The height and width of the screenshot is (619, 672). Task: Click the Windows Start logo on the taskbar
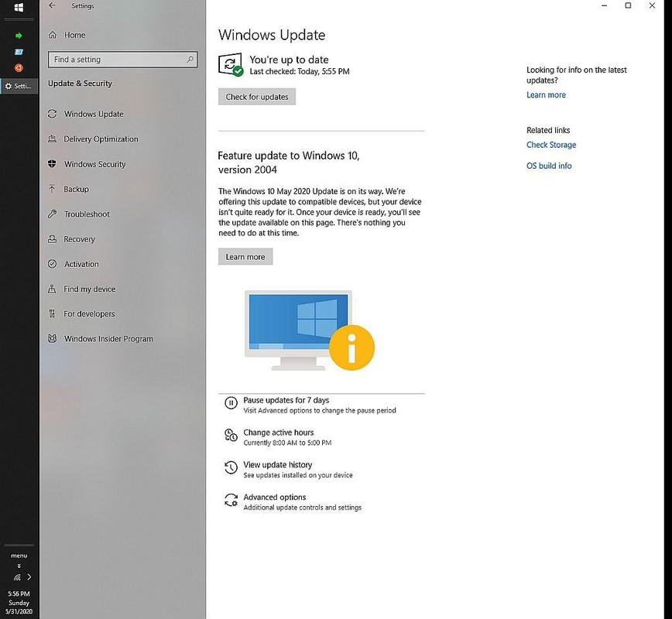click(19, 7)
